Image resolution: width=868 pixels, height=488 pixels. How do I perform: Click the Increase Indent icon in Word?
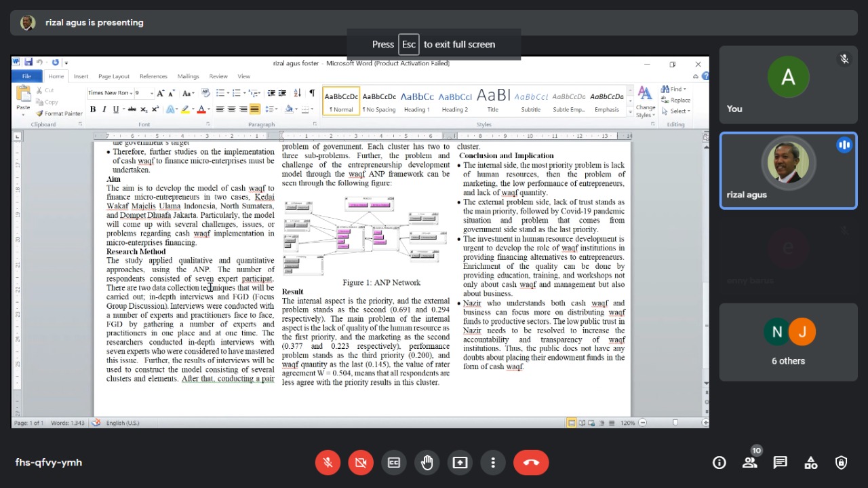point(283,93)
